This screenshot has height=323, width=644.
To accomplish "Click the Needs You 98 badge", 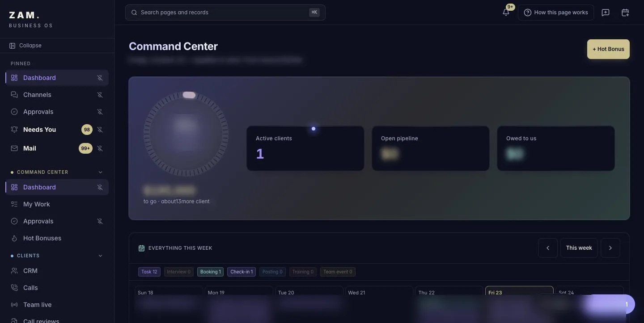I will [87, 130].
